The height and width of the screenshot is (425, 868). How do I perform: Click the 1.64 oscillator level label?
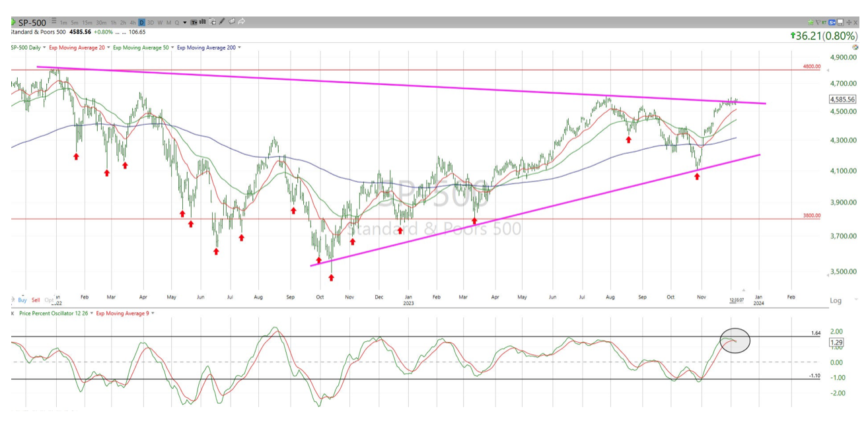click(x=814, y=334)
